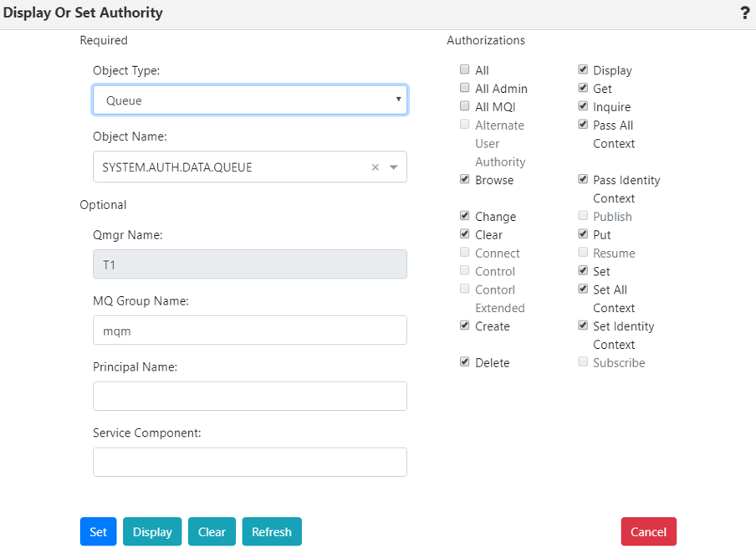Toggle the Contorl Extended checkbox

[x=465, y=289]
